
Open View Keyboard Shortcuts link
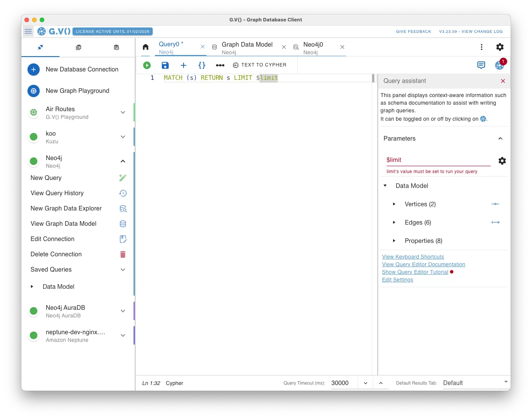[413, 257]
